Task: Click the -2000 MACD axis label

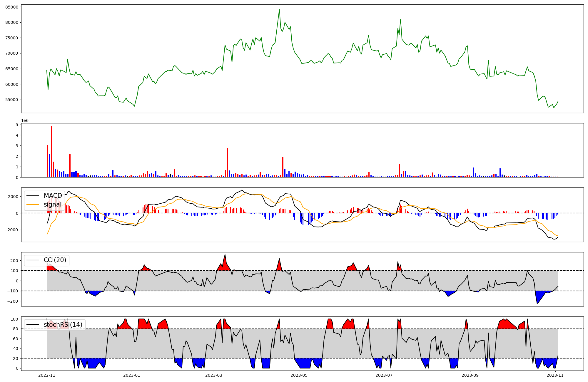Action: (11, 230)
